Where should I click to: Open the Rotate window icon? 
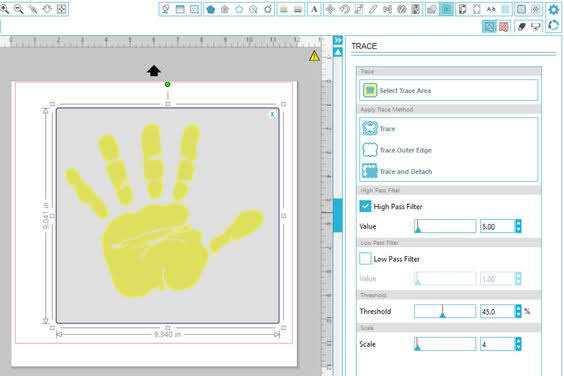tap(345, 9)
